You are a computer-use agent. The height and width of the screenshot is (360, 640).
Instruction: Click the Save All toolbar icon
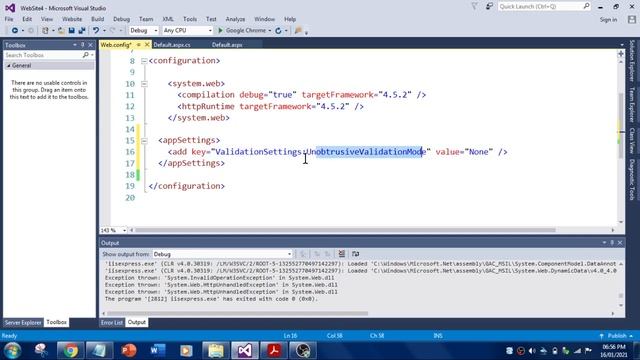(82, 31)
